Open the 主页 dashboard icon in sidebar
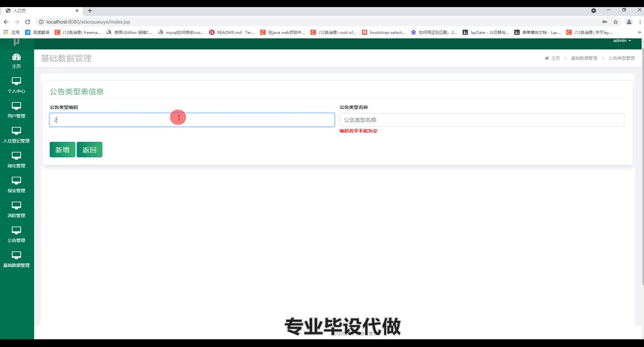The height and width of the screenshot is (347, 644). click(x=16, y=61)
